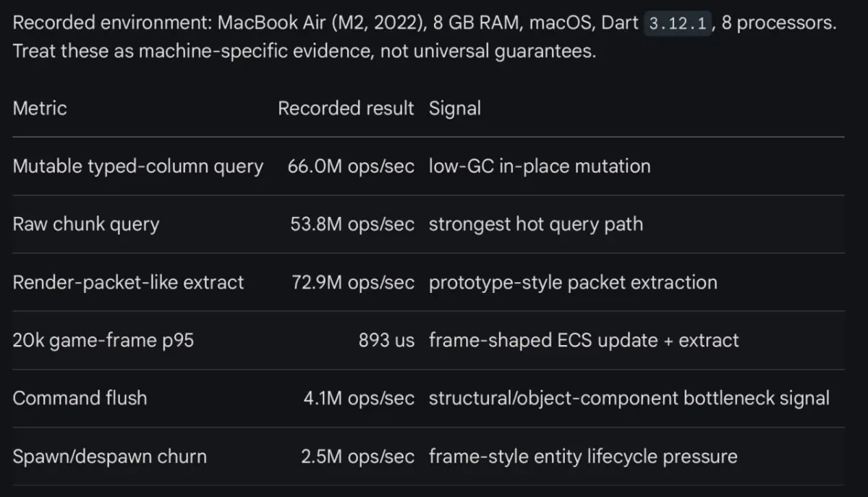Select the Command flush row label
Image resolution: width=868 pixels, height=497 pixels.
click(80, 398)
